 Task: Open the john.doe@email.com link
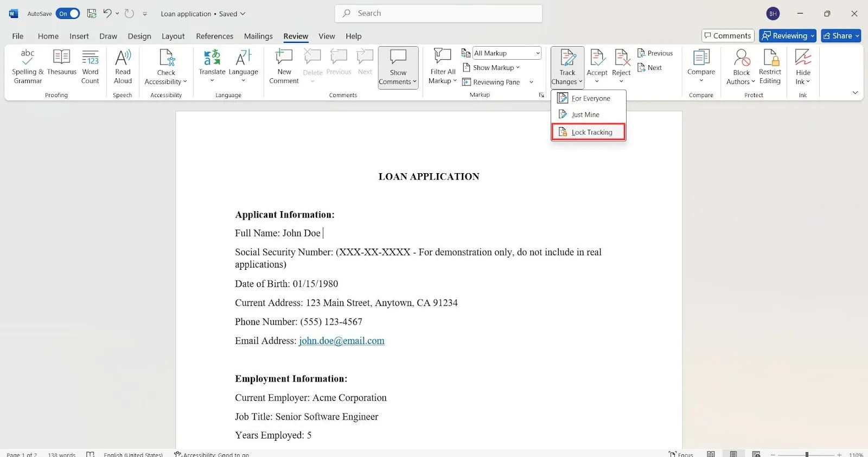(x=342, y=341)
